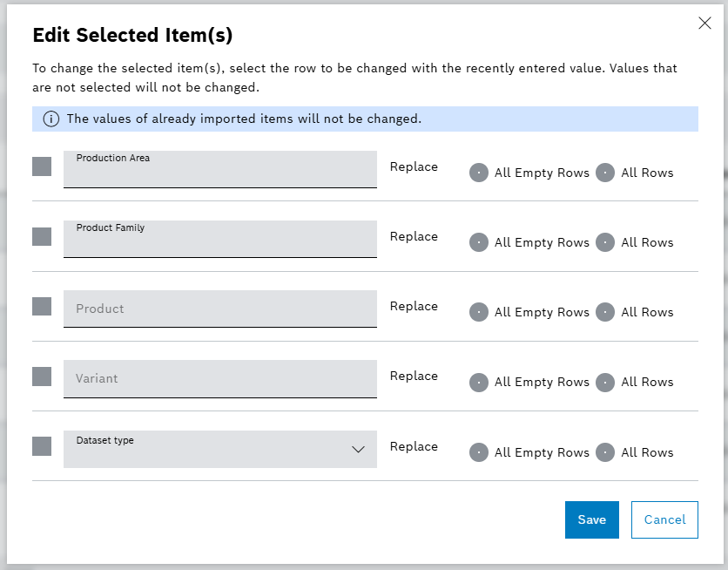Viewport: 728px width, 570px height.
Task: Choose All Empty Rows for Production Area
Action: (x=479, y=173)
